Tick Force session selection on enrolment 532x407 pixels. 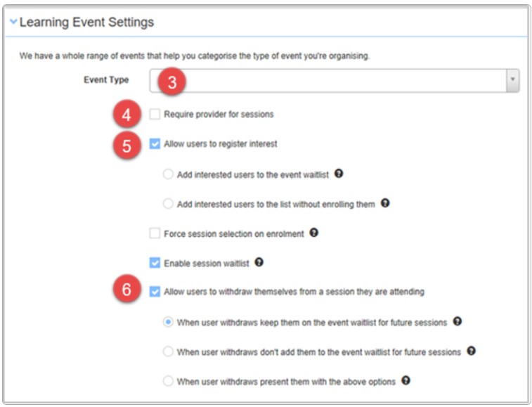click(155, 233)
